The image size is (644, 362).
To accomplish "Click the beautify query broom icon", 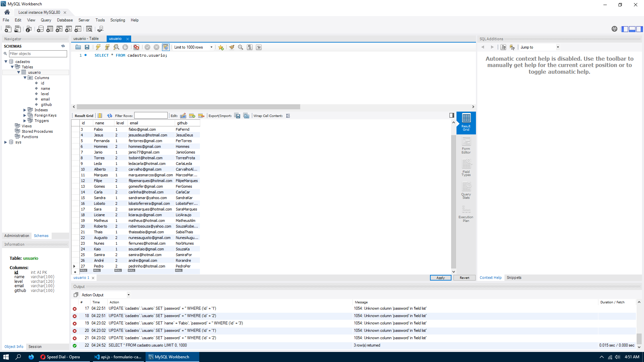I will coord(231,47).
